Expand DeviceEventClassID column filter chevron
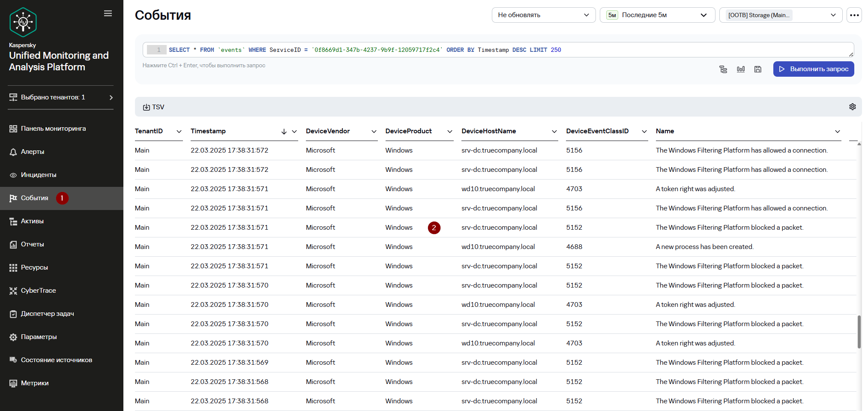868x411 pixels. point(644,132)
